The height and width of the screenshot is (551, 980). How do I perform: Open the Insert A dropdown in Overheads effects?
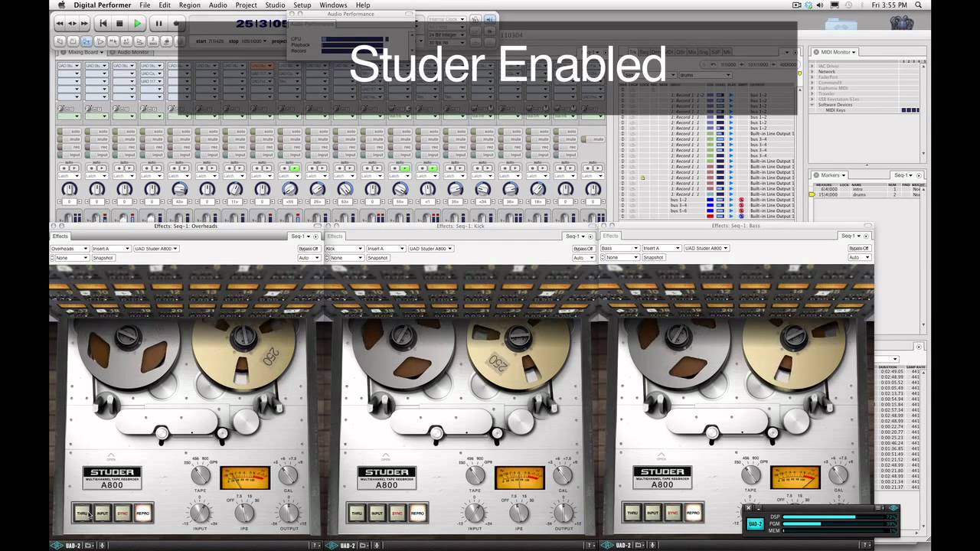coord(110,249)
